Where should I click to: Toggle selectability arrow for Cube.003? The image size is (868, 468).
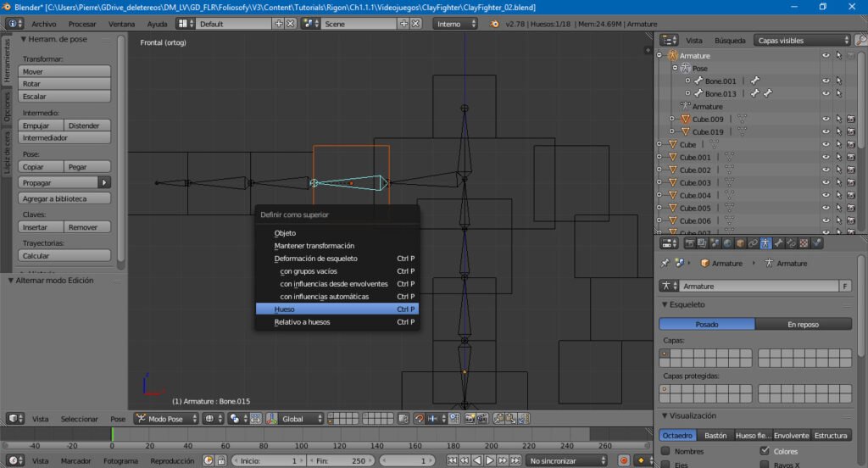[839, 183]
